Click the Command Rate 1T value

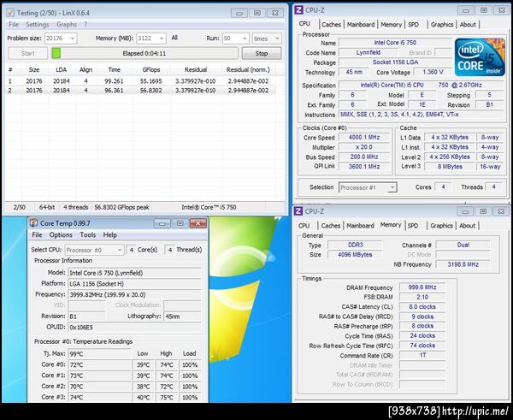click(422, 355)
